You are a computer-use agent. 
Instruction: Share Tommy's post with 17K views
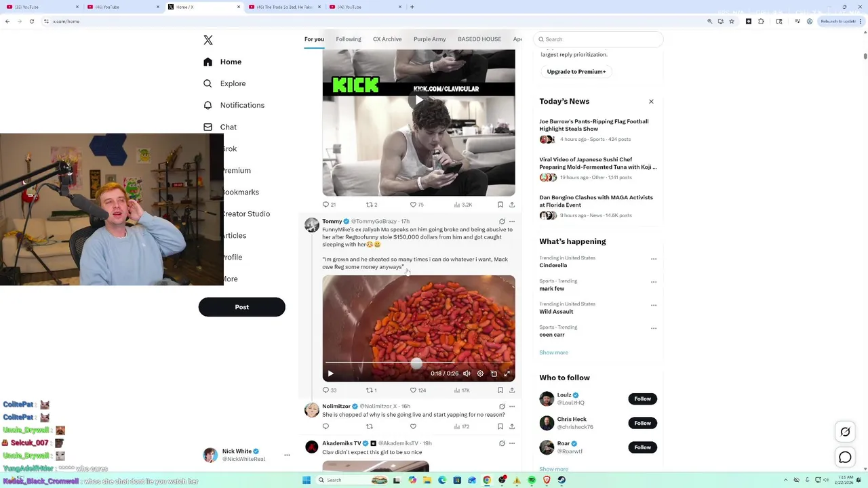click(512, 390)
